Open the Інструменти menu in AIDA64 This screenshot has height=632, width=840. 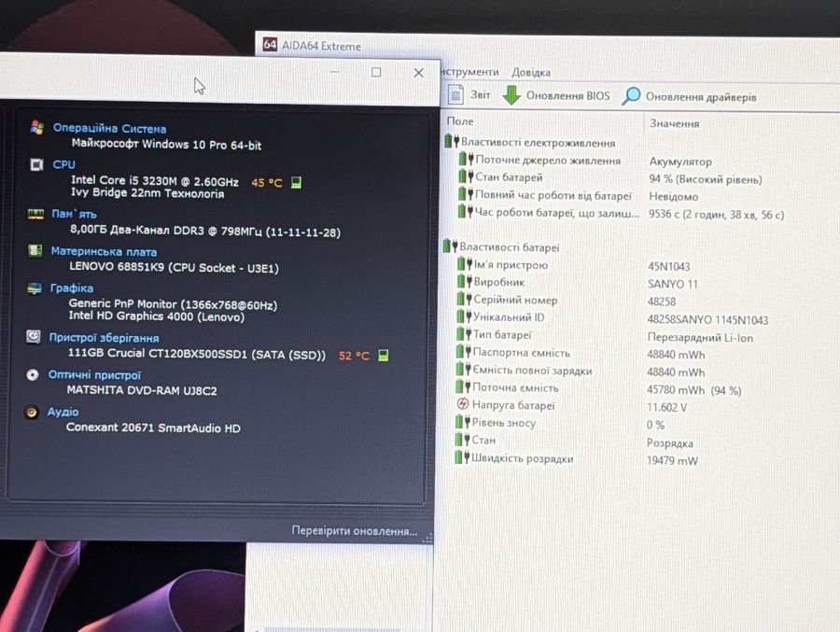[x=469, y=72]
